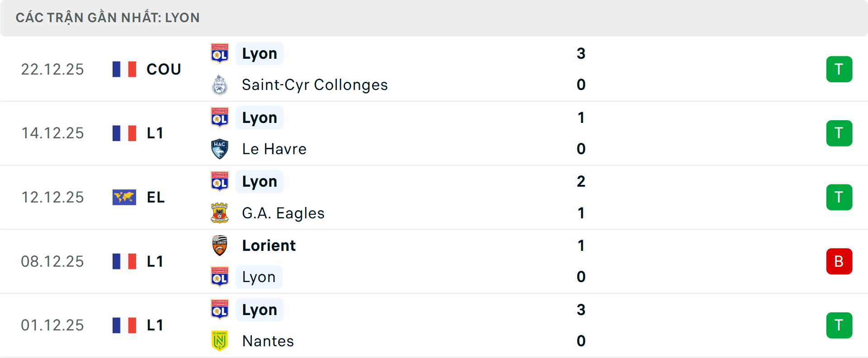Click the French flag beside COU
Image resolution: width=868 pixels, height=358 pixels.
click(x=124, y=69)
